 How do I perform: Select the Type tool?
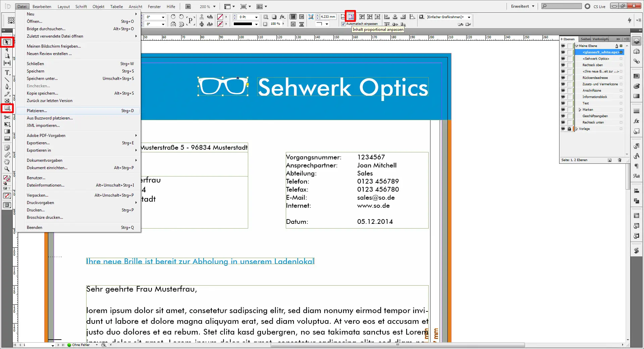pos(7,72)
